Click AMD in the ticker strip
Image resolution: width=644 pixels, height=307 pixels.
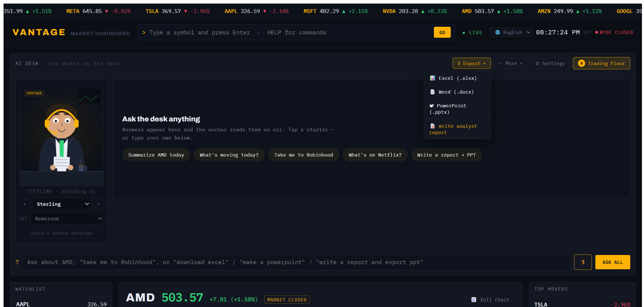coord(492,11)
